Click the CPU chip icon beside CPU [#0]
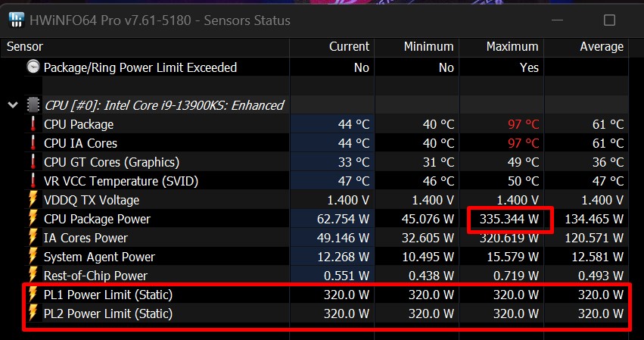The width and height of the screenshot is (644, 340). click(x=33, y=105)
